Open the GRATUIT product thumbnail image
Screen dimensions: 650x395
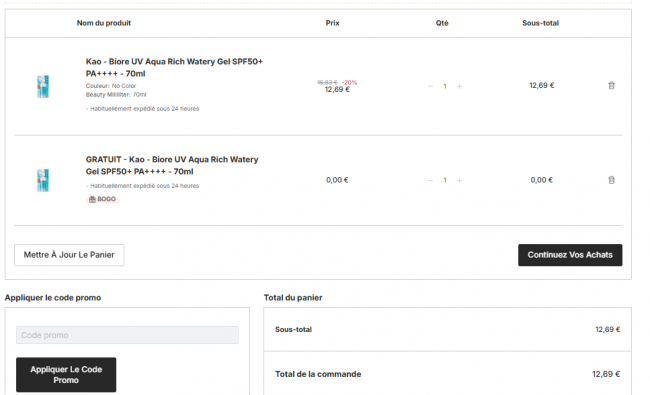tap(43, 180)
